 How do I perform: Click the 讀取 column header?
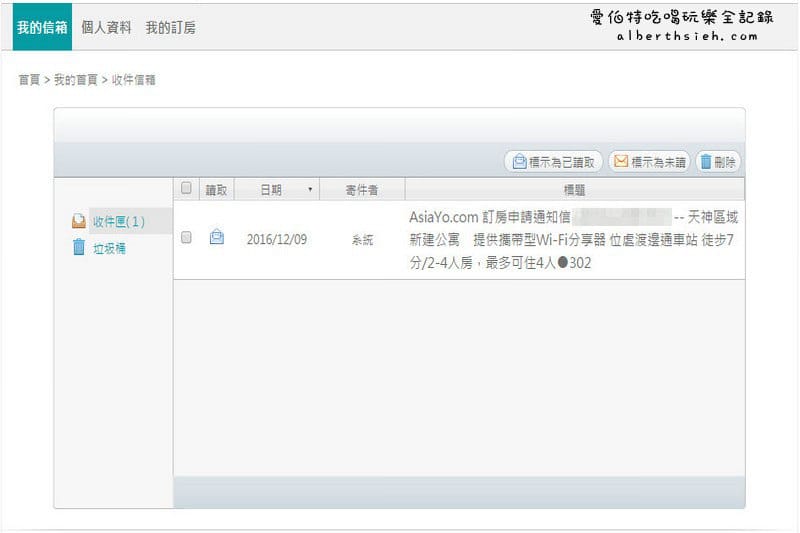216,190
